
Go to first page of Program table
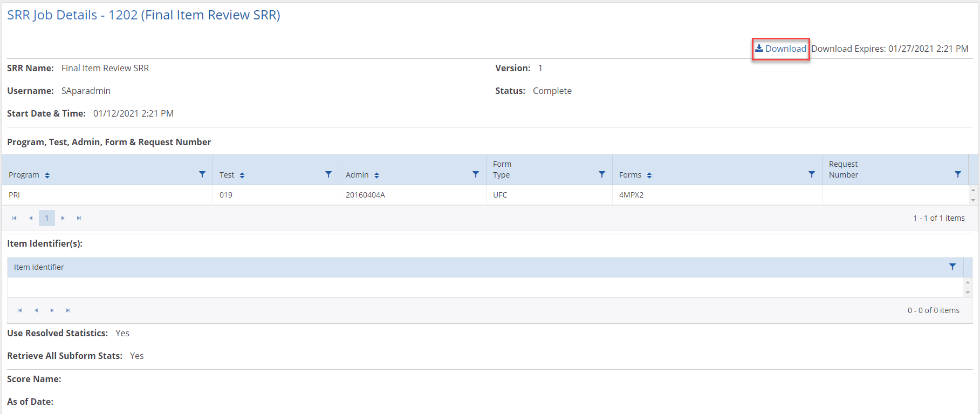(x=15, y=218)
